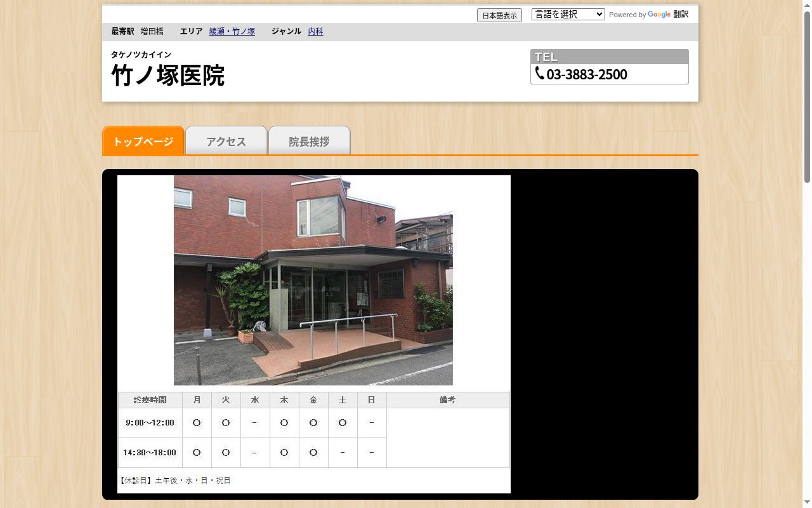This screenshot has height=508, width=812.
Task: Click the telephone handset icon
Action: 539,74
